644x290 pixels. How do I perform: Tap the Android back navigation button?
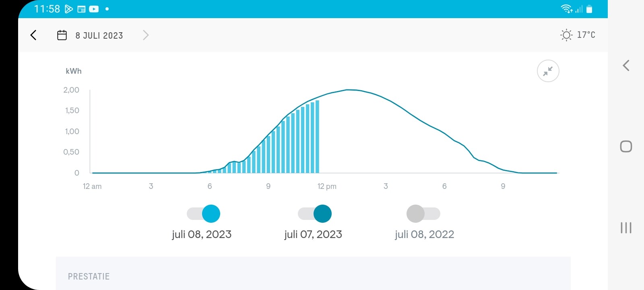tap(626, 66)
